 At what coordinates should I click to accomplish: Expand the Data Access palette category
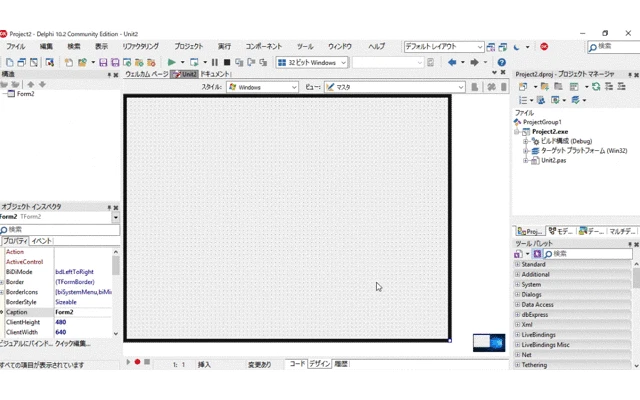518,305
